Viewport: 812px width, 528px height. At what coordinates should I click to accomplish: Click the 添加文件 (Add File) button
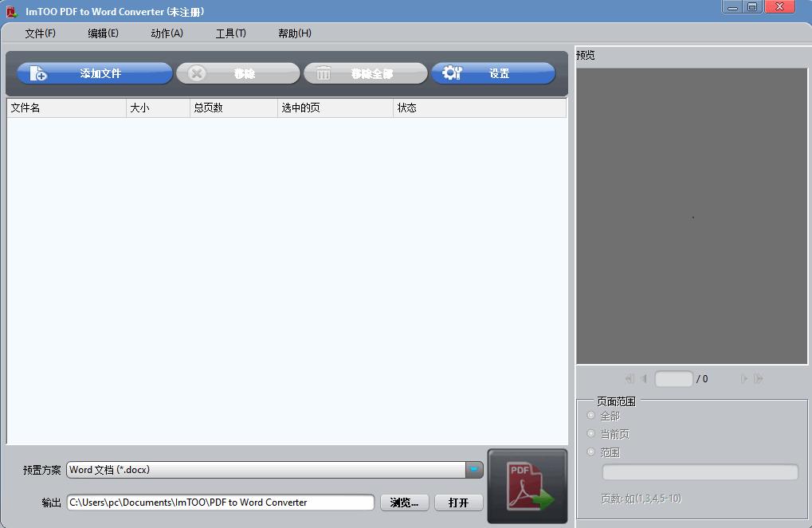click(x=94, y=73)
